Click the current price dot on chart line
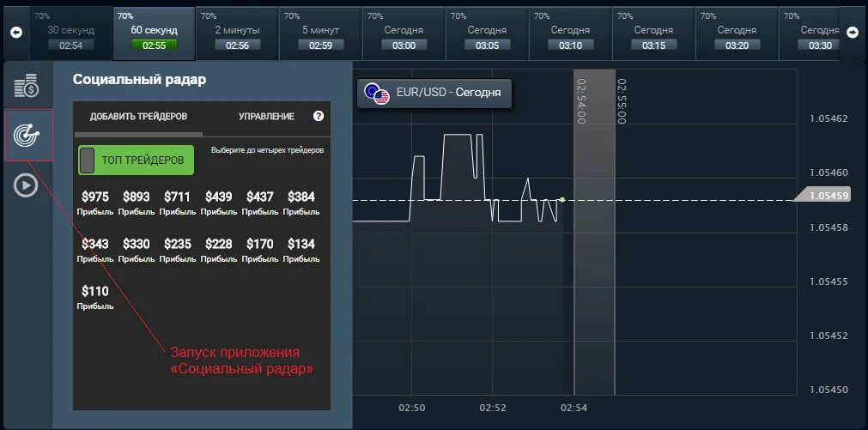 click(x=561, y=199)
